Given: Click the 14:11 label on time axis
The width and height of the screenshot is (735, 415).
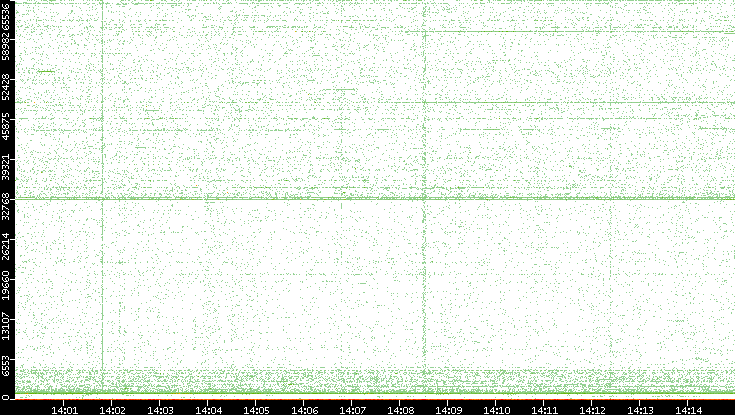Looking at the screenshot, I should point(545,410).
